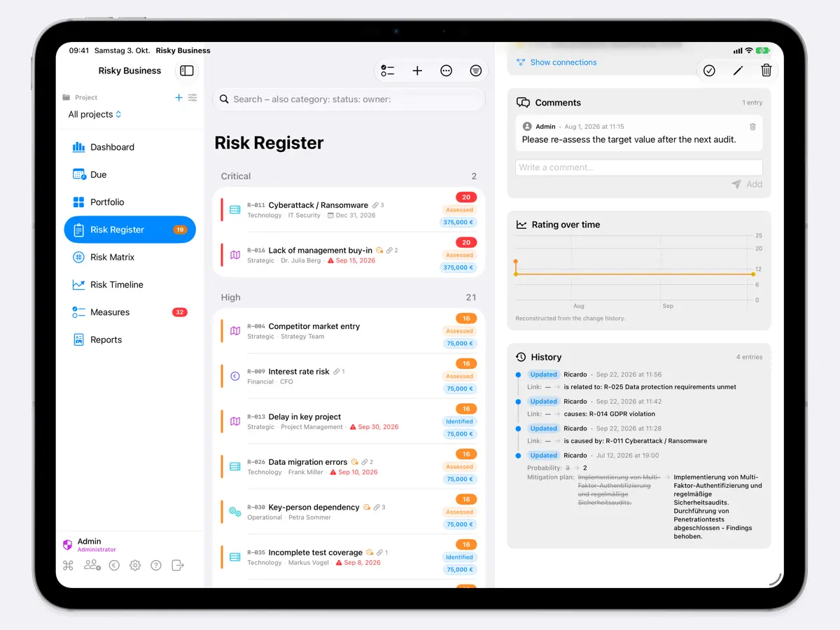Delete the Admin comment trash icon
This screenshot has width=840, height=630.
(x=752, y=127)
